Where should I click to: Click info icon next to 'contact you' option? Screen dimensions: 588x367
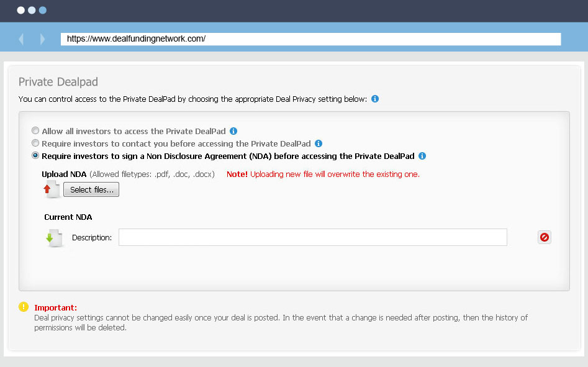tap(319, 143)
